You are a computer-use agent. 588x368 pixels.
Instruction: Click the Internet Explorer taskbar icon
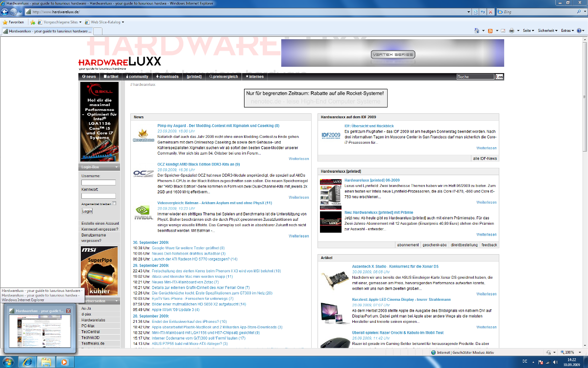(x=27, y=362)
